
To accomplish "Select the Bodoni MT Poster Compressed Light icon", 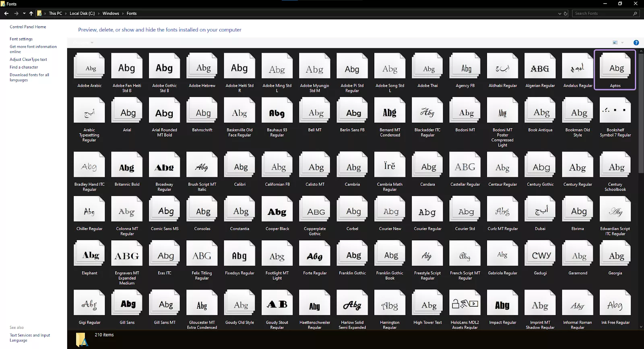I will point(502,110).
